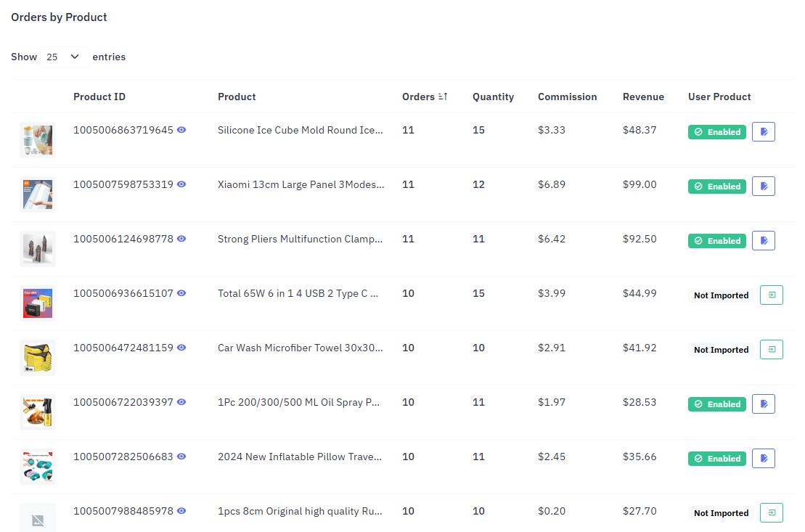Viewport: 805px width, 532px height.
Task: Click product name Strong Pliers Multifunction Clamp...
Action: [x=300, y=239]
